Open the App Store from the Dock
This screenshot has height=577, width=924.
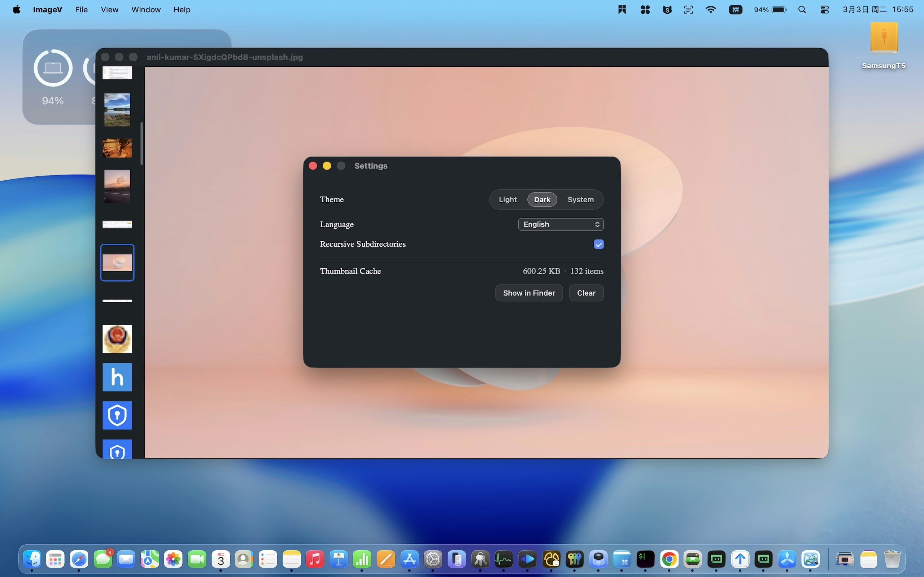[410, 559]
